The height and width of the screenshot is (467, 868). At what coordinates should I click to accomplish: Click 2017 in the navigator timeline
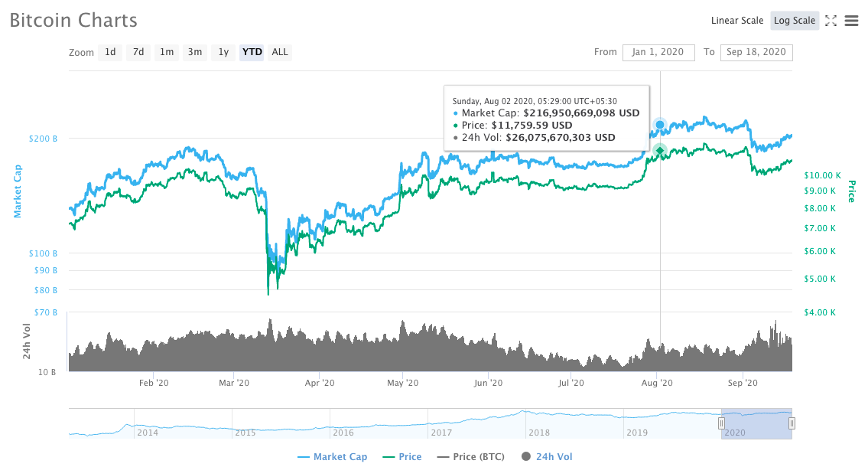(x=441, y=433)
